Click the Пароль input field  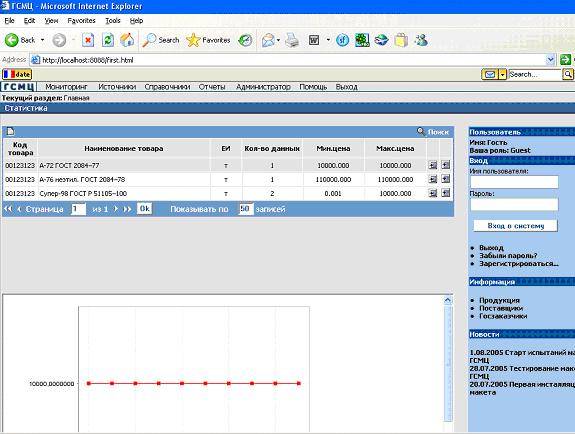point(514,205)
